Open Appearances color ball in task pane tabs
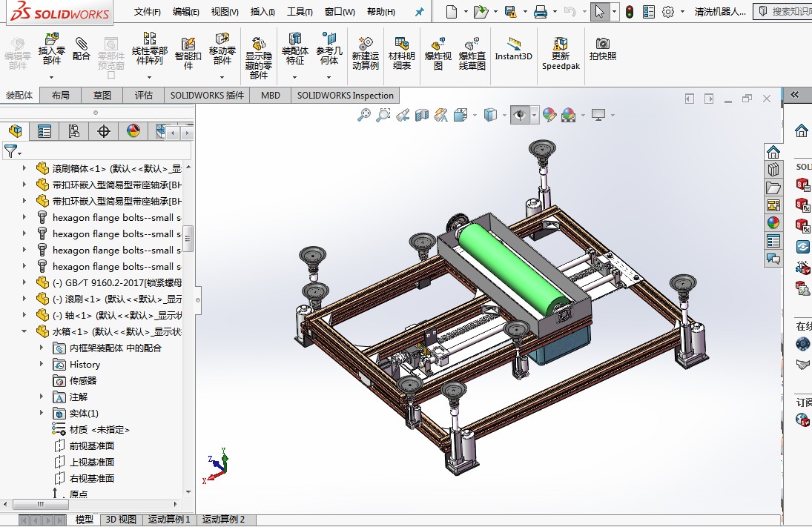 773,222
